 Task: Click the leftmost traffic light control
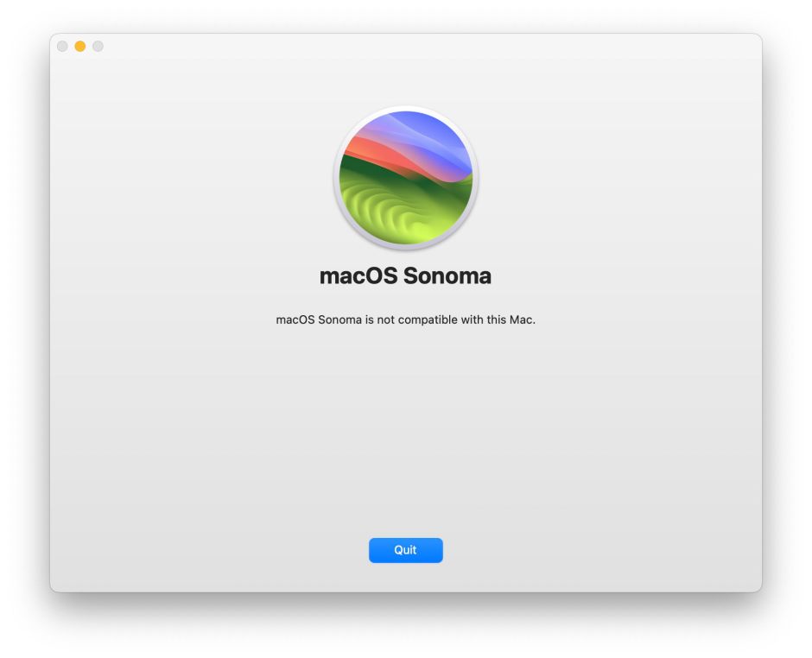61,46
